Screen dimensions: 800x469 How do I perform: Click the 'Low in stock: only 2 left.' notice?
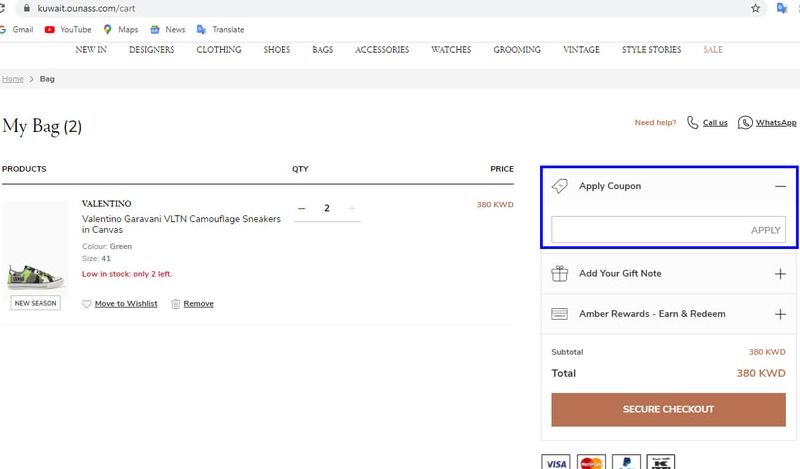pyautogui.click(x=127, y=274)
